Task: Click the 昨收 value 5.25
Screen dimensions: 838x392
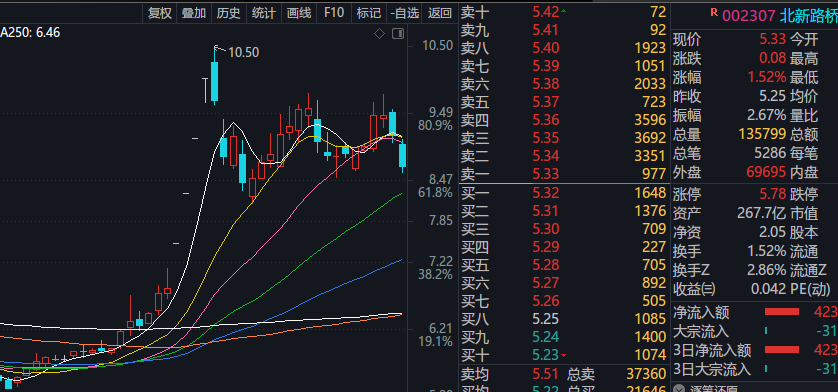Action: tap(773, 96)
